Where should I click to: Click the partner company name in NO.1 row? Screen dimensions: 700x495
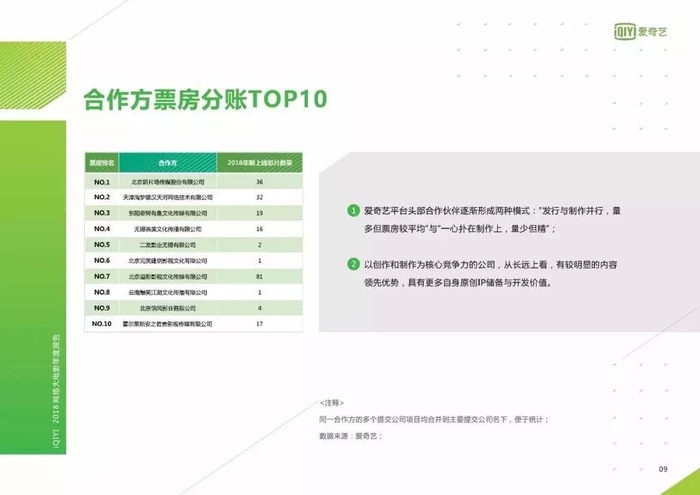[x=168, y=182]
